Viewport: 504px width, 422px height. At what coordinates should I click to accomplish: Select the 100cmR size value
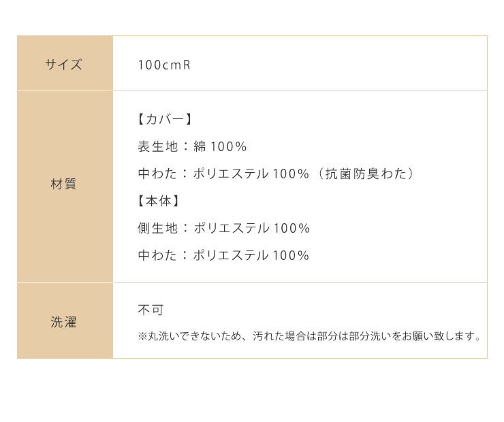point(164,65)
